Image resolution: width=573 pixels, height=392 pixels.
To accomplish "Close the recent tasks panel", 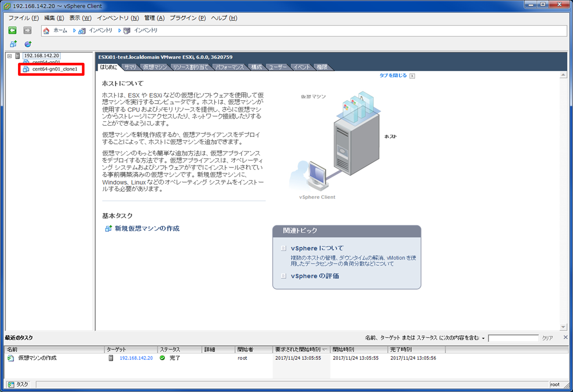I will [x=566, y=338].
